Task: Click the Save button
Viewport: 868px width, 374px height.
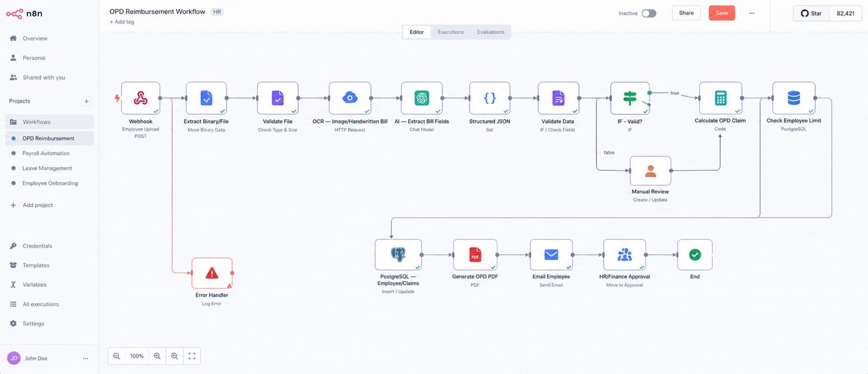Action: pos(722,13)
